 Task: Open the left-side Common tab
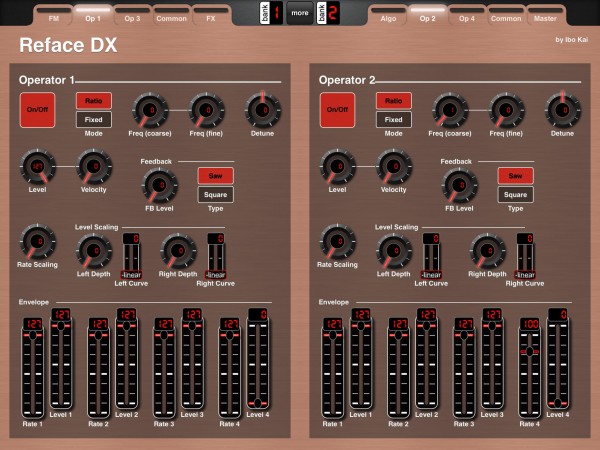(171, 16)
